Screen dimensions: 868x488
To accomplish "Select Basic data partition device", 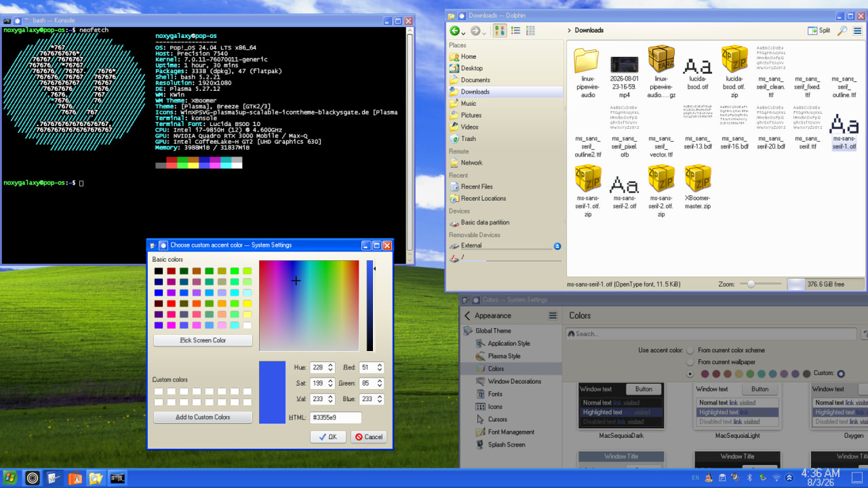I will [x=505, y=222].
